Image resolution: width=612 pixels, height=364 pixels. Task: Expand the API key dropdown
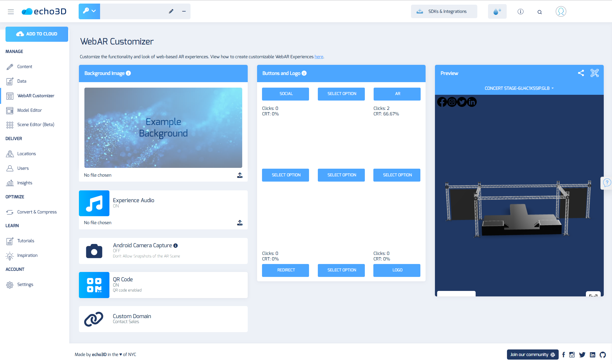point(89,11)
